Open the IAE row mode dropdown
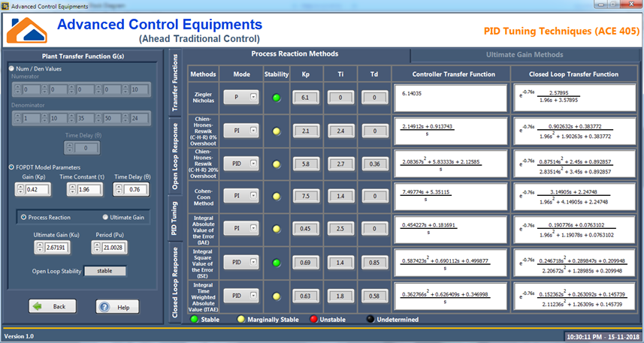 241,228
